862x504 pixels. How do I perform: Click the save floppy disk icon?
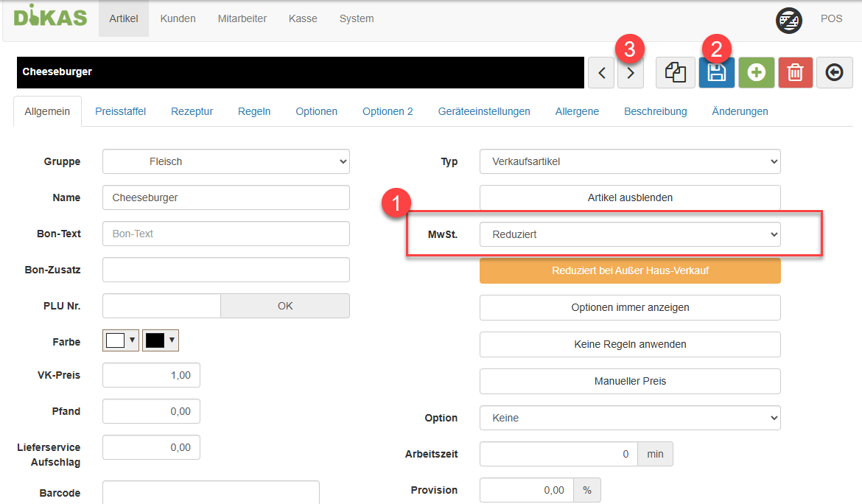pyautogui.click(x=716, y=73)
